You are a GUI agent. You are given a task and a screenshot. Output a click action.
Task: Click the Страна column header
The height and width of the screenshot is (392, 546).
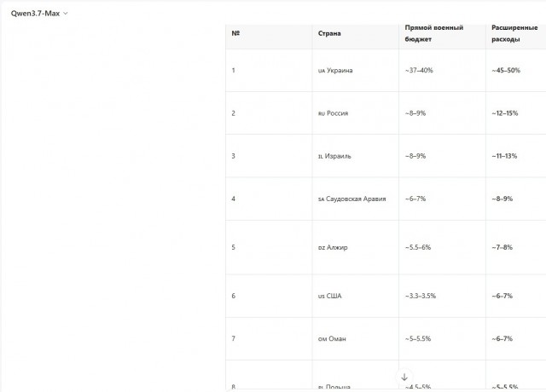tap(329, 33)
